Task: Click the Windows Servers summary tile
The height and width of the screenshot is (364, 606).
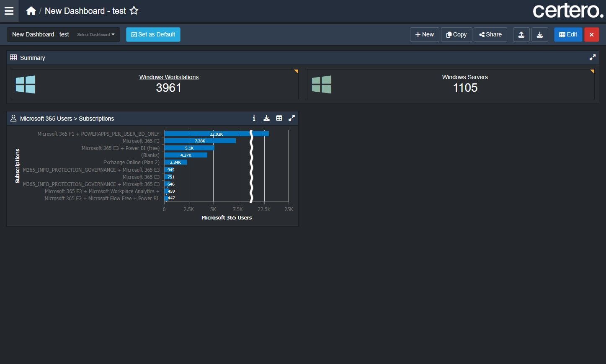Action: click(x=451, y=84)
